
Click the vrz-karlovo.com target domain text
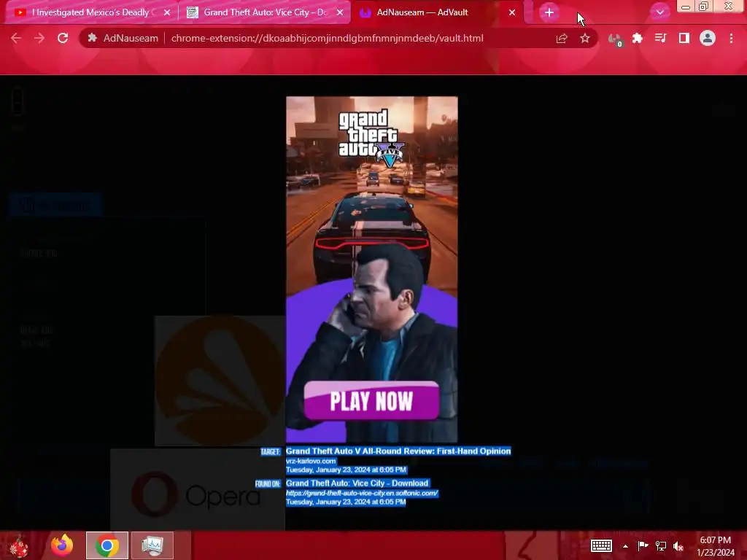311,461
